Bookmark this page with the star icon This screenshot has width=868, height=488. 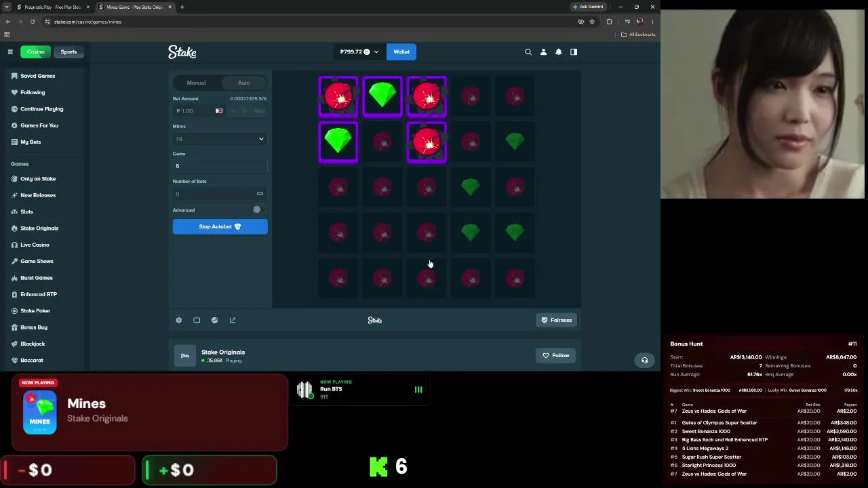(x=592, y=22)
